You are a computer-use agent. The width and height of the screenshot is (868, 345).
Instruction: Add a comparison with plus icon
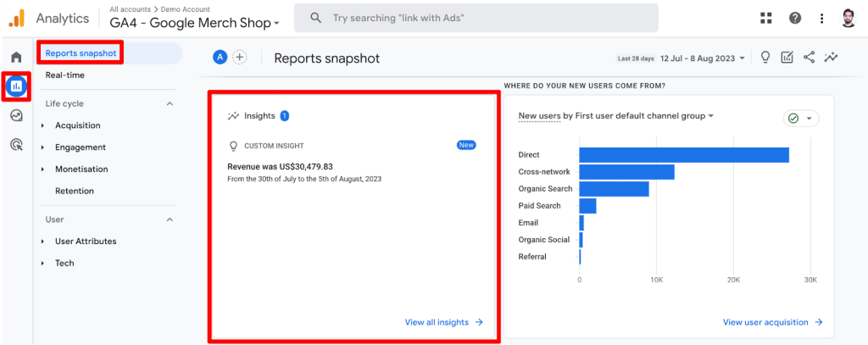tap(239, 57)
